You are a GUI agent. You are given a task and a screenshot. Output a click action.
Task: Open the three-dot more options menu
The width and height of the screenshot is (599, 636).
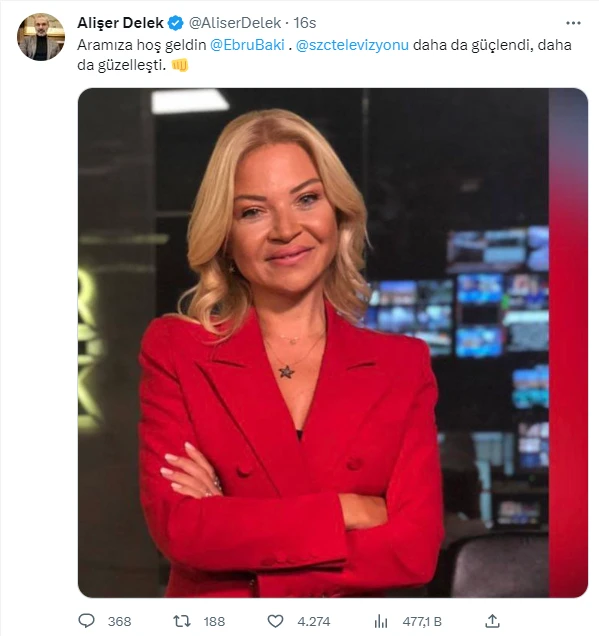click(573, 23)
